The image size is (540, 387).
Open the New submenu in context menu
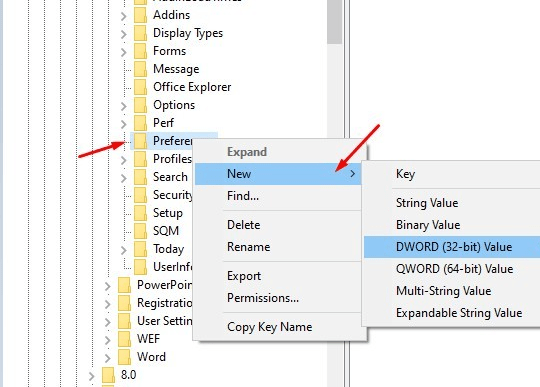click(x=278, y=174)
